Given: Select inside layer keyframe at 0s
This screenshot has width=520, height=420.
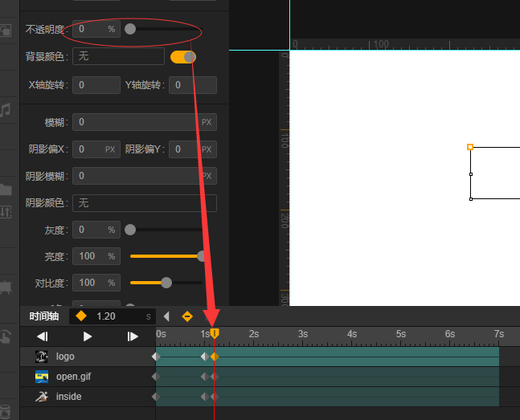Looking at the screenshot, I should tap(156, 397).
